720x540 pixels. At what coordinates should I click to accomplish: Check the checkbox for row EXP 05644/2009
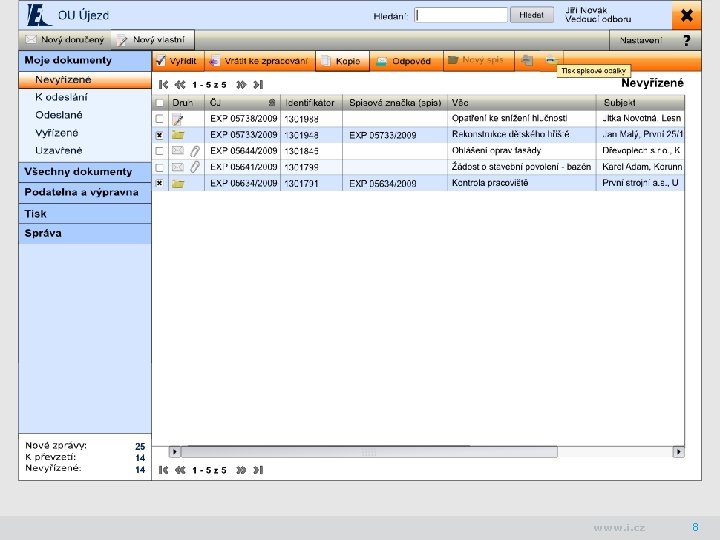(x=159, y=151)
